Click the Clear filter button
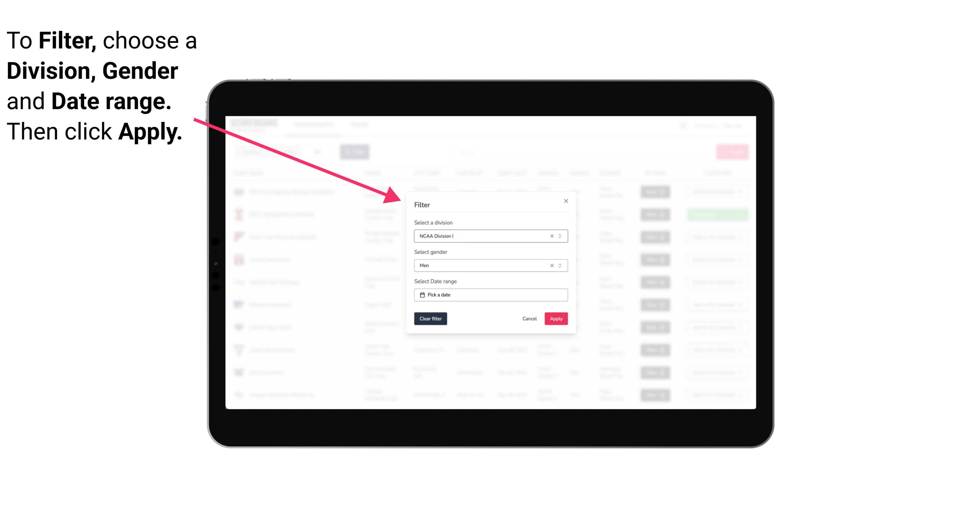The image size is (980, 527). point(430,319)
